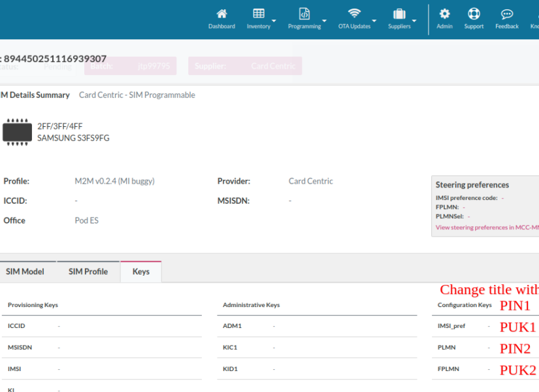Expand the OTA Updates dropdown arrow

coord(374,21)
